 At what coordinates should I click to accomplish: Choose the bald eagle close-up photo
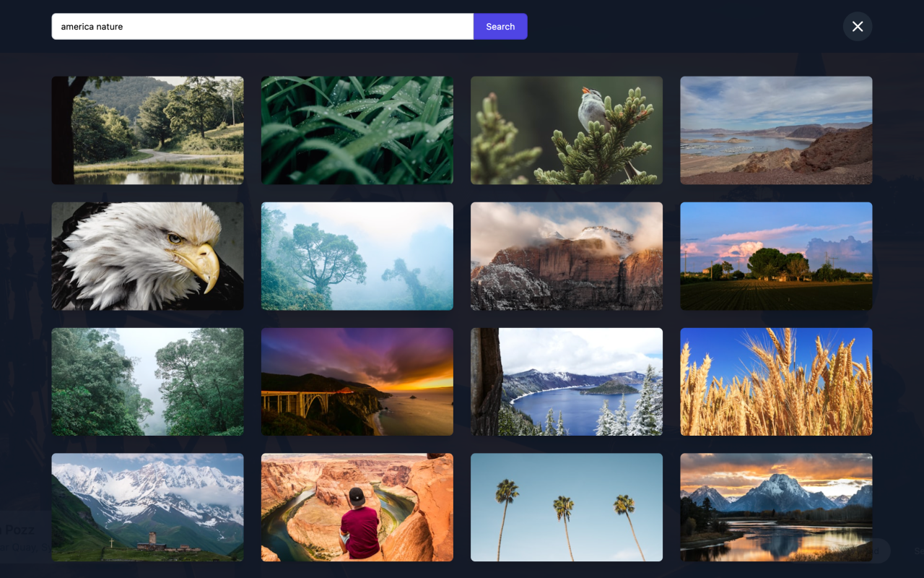[148, 256]
